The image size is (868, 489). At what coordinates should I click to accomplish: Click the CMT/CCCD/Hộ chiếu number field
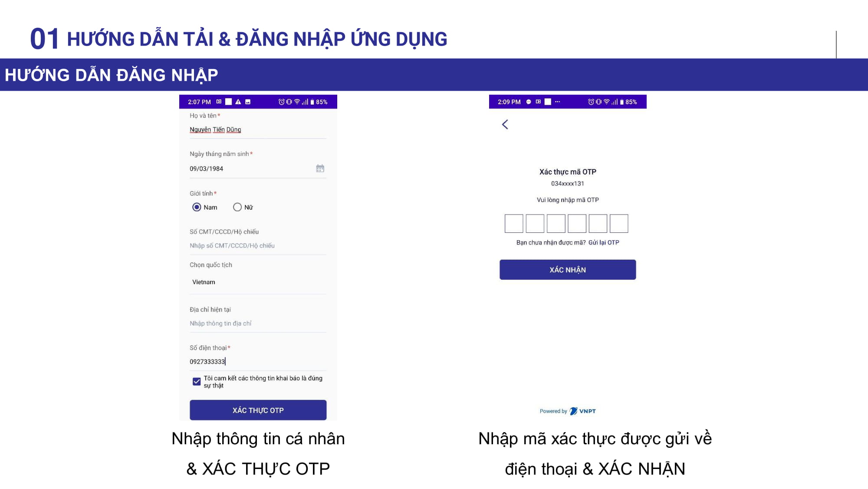coord(258,246)
